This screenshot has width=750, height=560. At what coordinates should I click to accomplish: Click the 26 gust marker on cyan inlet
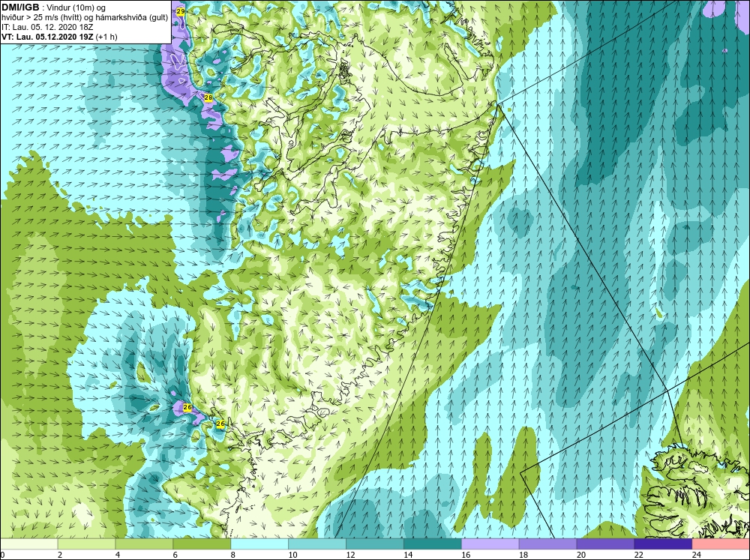click(220, 424)
